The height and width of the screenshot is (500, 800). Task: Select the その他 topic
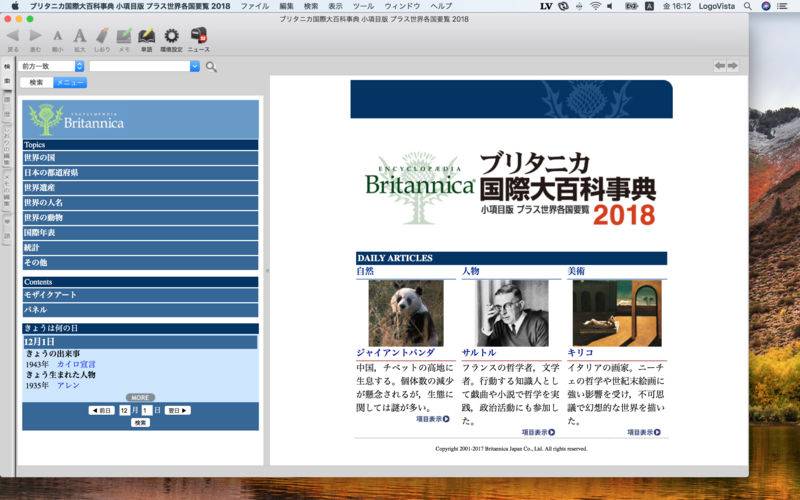(x=140, y=262)
